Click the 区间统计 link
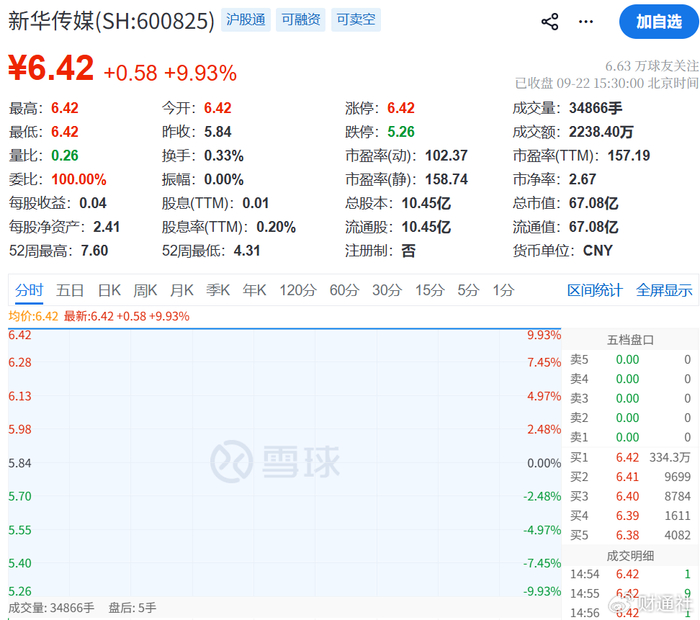 [x=595, y=290]
